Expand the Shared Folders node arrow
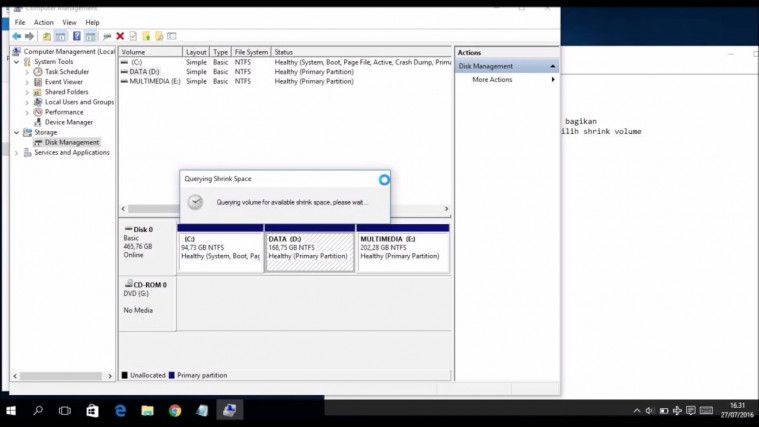This screenshot has height=427, width=759. pyautogui.click(x=27, y=92)
